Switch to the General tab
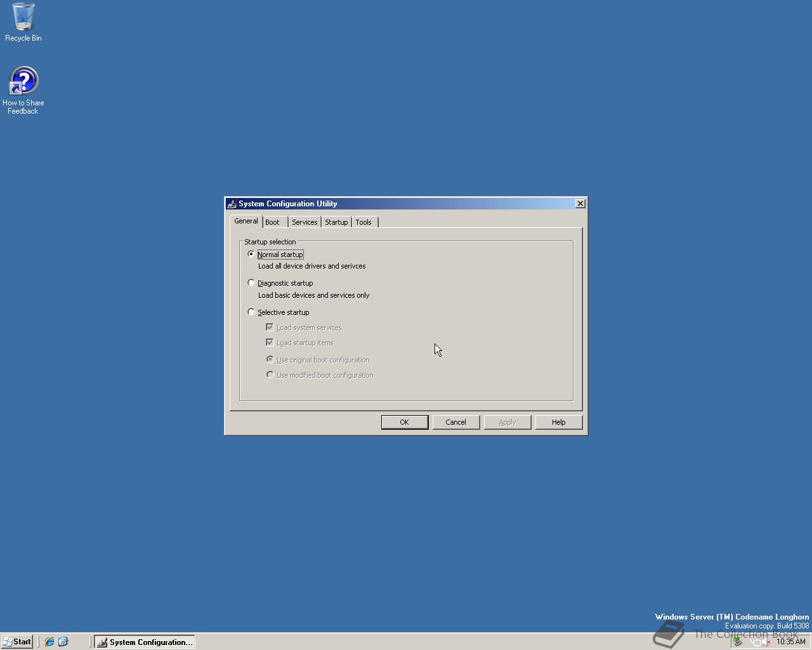 pyautogui.click(x=246, y=221)
